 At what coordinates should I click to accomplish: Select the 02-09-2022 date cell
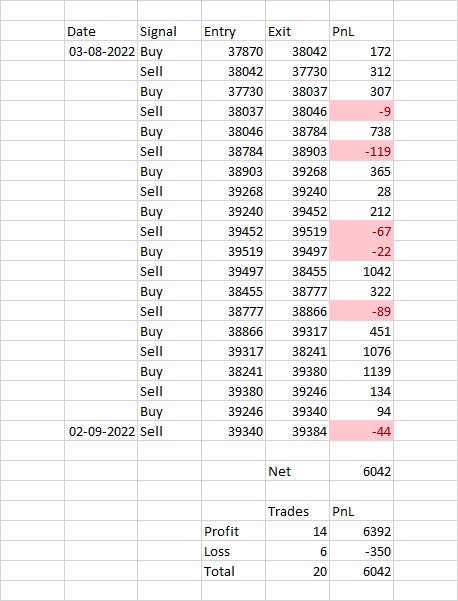coord(101,431)
